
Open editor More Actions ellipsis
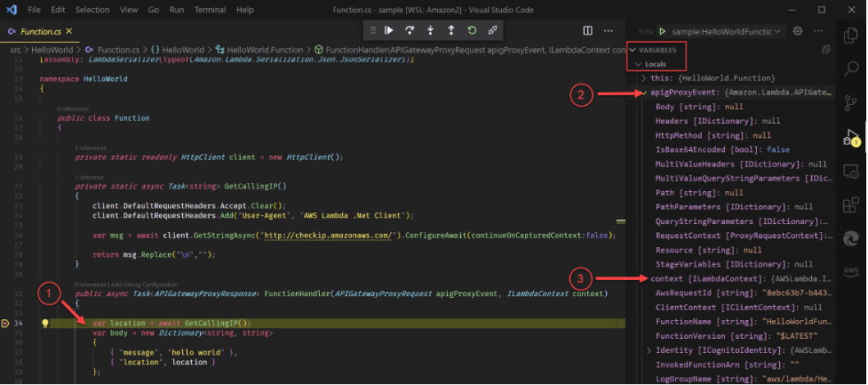(x=609, y=30)
